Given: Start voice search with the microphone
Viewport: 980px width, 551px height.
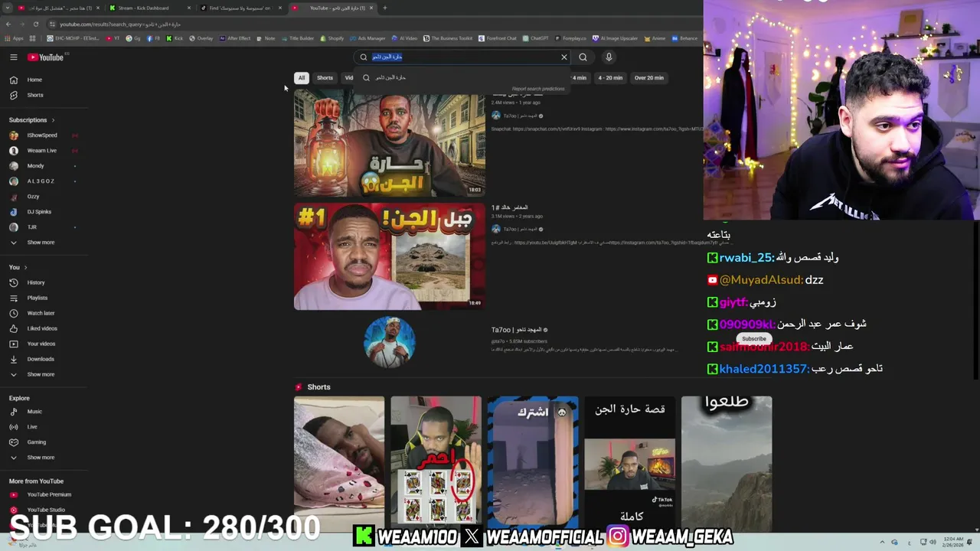Looking at the screenshot, I should tap(609, 57).
